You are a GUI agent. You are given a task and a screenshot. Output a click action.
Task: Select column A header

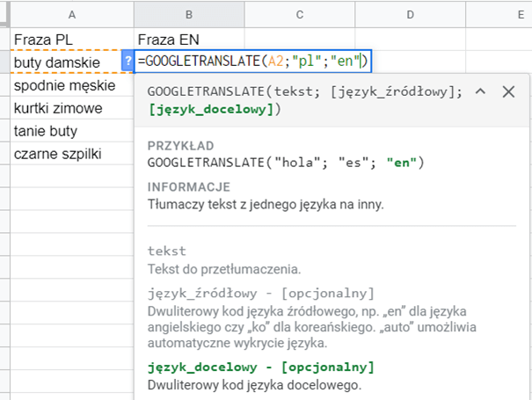tap(70, 14)
